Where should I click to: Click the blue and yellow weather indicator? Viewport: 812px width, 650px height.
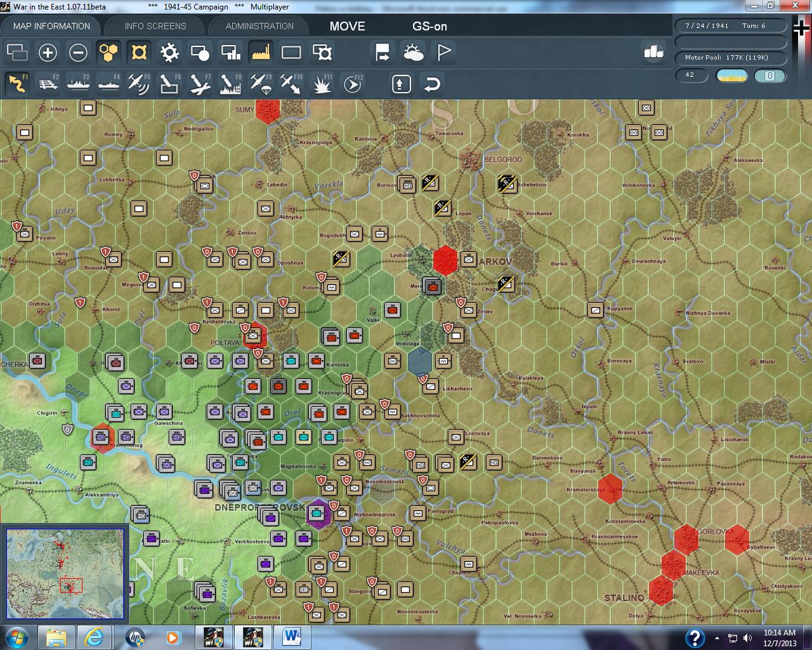(x=731, y=76)
